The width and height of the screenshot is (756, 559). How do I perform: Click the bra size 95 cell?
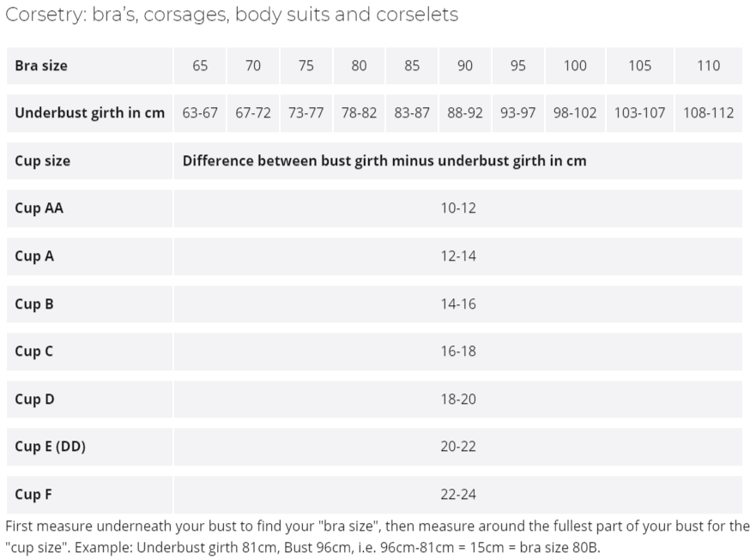click(517, 65)
